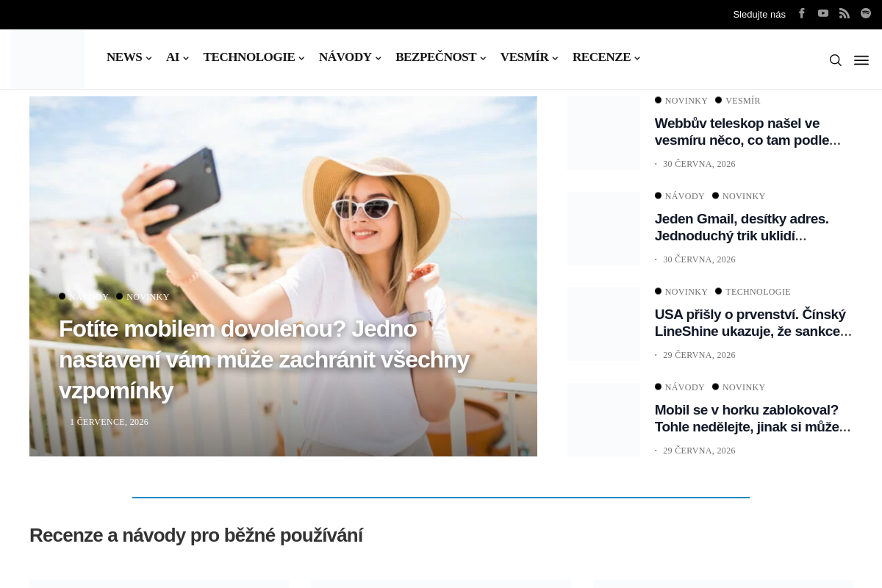The image size is (882, 588).
Task: Expand the chevron next to RECENZE
Action: pos(637,58)
